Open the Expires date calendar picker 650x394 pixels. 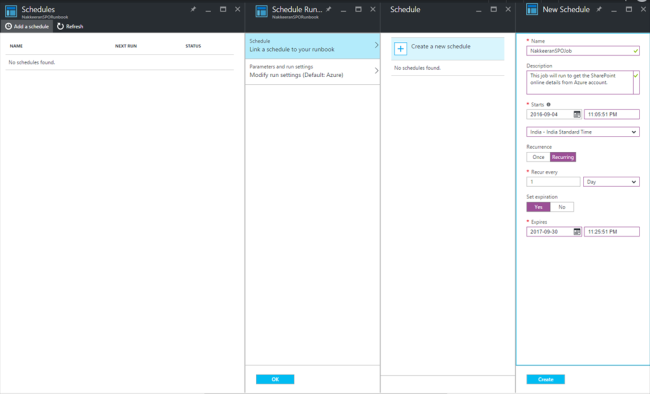pos(577,231)
